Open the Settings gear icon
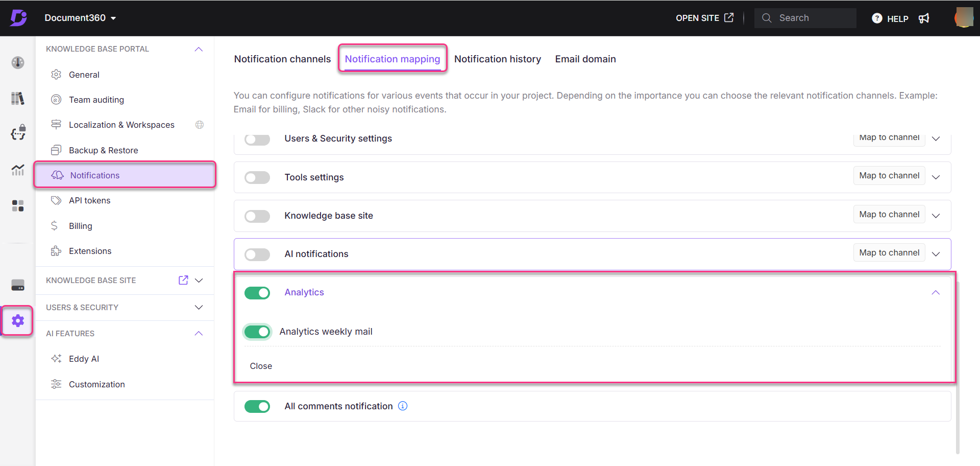 coord(18,321)
